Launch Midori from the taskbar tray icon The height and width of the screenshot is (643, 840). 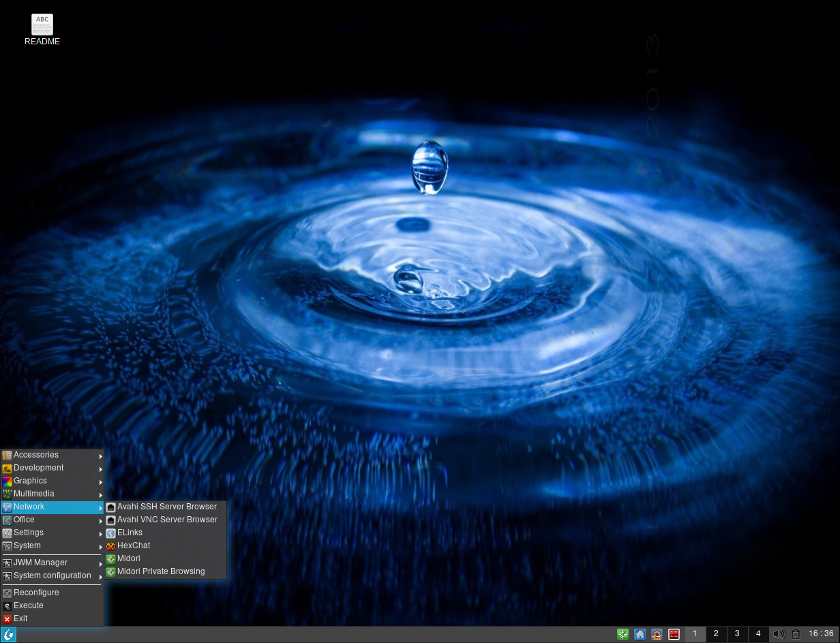pos(622,634)
